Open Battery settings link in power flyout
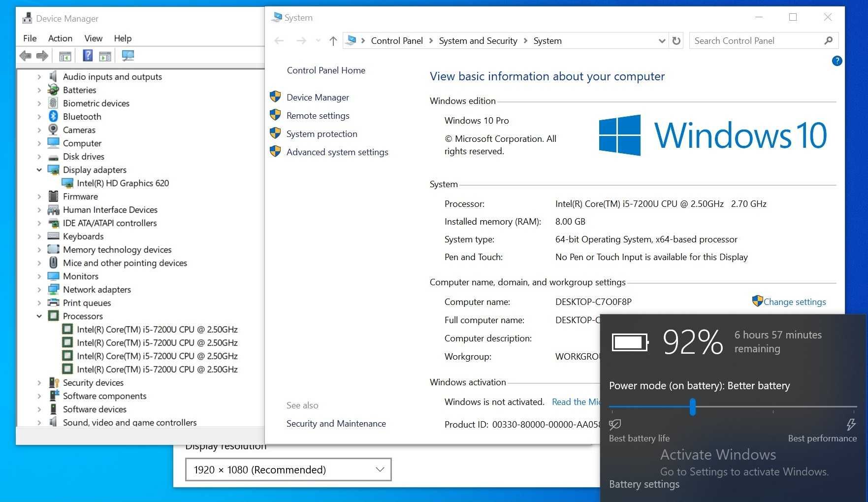 [644, 484]
